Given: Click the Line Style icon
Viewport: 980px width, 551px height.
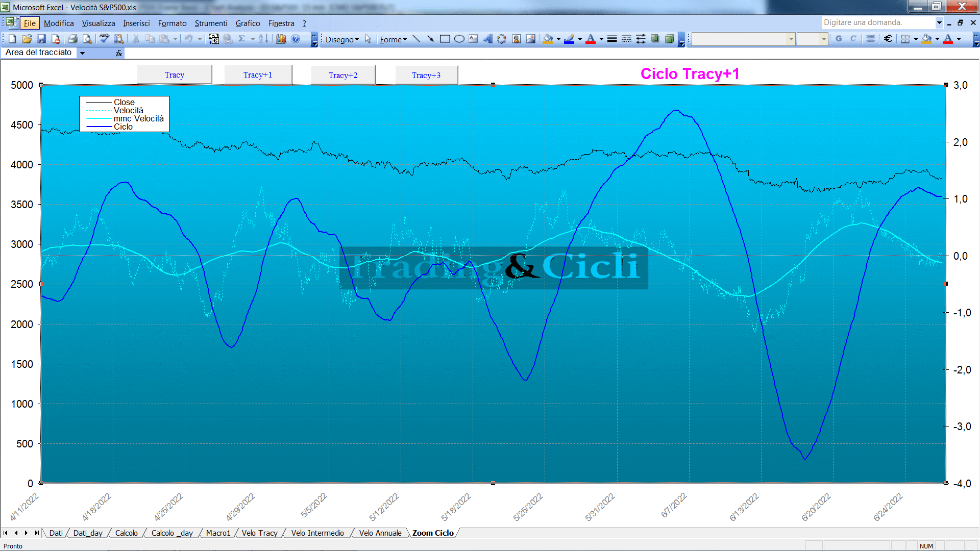Looking at the screenshot, I should 612,39.
